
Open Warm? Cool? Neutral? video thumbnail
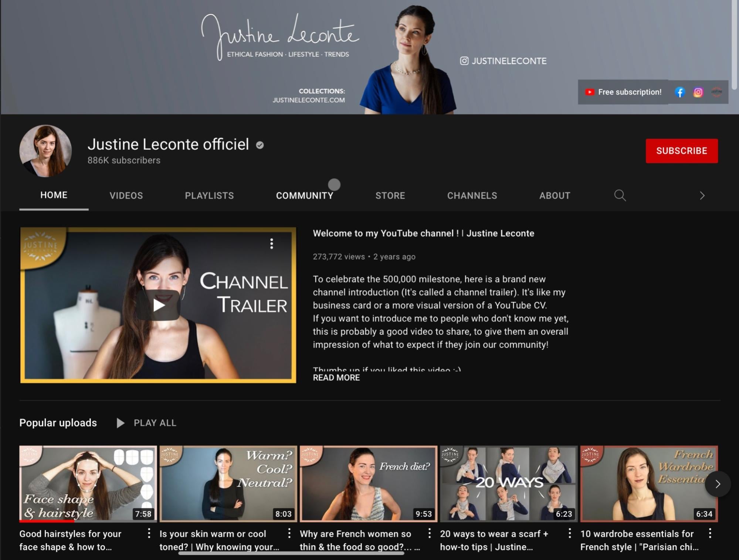(228, 484)
